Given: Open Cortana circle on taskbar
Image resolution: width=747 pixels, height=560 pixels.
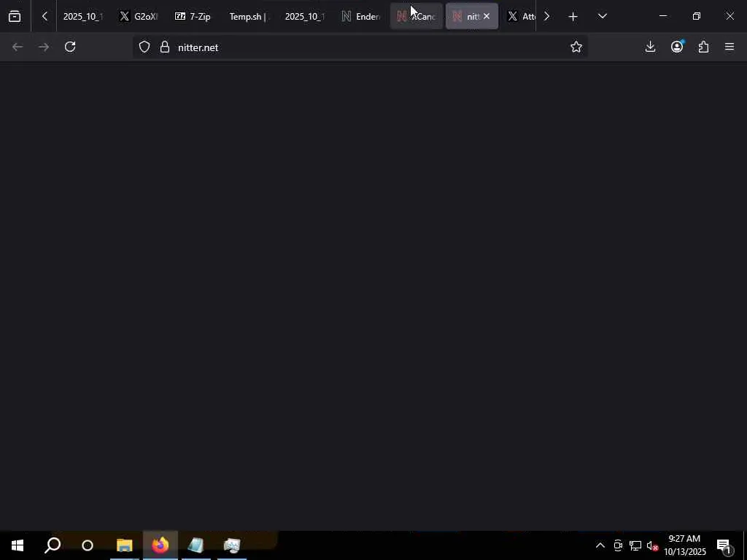Looking at the screenshot, I should (x=88, y=545).
